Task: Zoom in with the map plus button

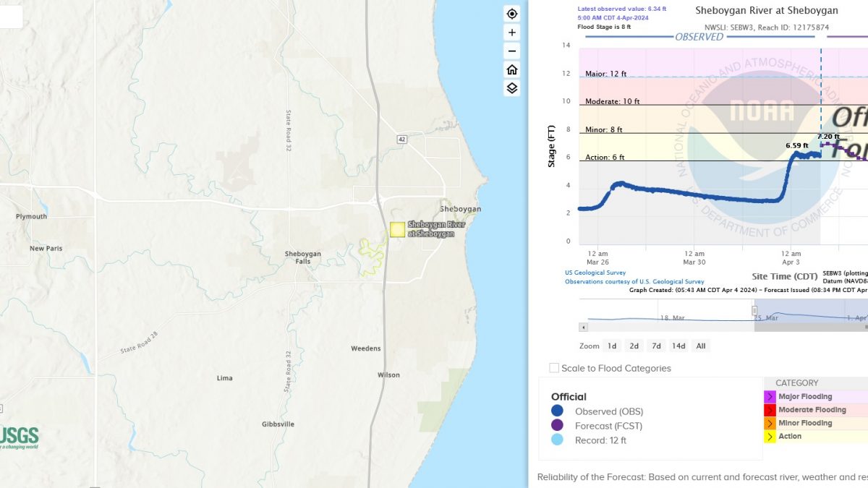Action: click(512, 33)
